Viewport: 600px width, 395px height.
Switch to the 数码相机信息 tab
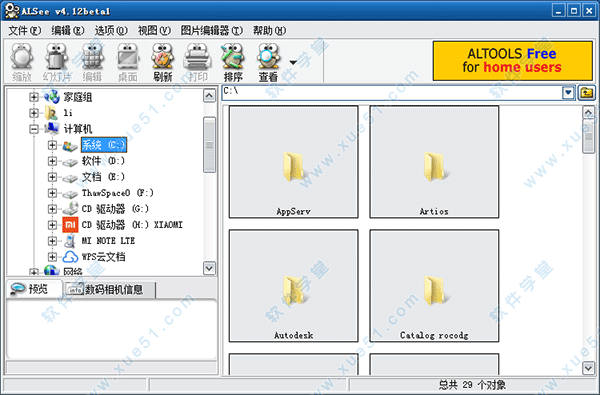point(109,290)
